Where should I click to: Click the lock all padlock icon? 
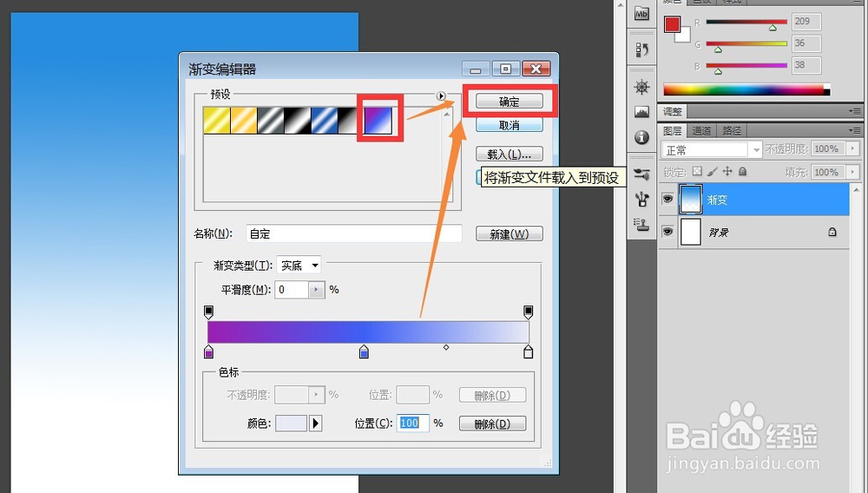[742, 172]
